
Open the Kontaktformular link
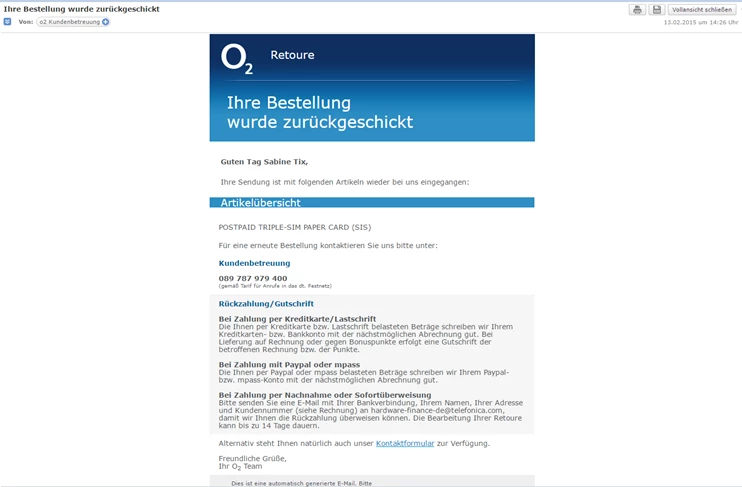[405, 443]
